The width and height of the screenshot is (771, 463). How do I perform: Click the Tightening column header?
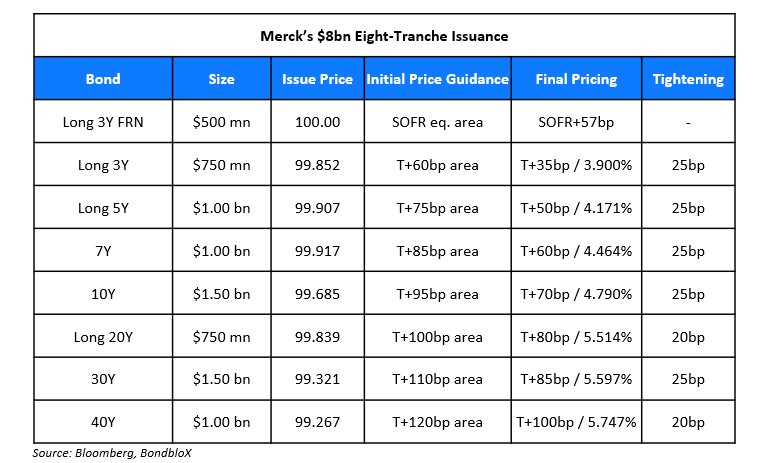tap(688, 79)
